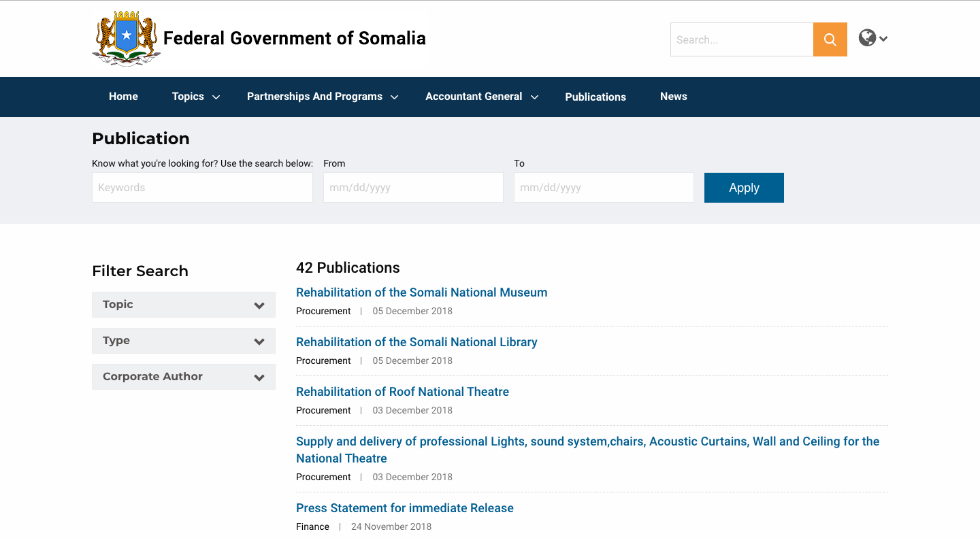Expand the Type filter section
Screen dimensions: 980x538
coord(184,341)
